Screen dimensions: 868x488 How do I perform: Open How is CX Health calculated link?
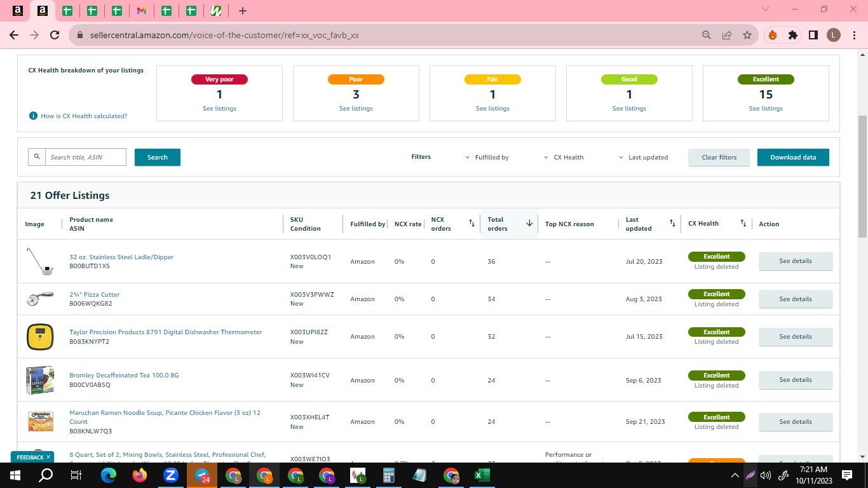click(x=84, y=116)
